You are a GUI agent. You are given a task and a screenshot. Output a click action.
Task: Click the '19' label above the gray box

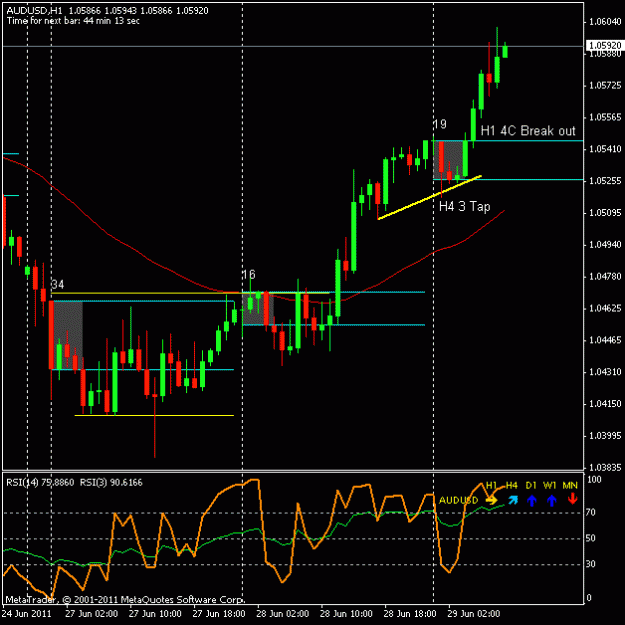coord(440,124)
